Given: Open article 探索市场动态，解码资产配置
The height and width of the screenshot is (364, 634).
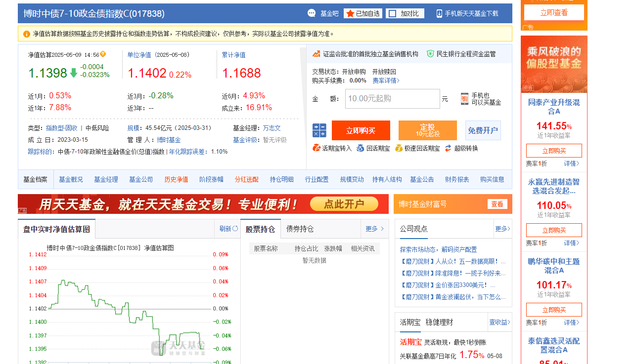Looking at the screenshot, I should pos(439,249).
